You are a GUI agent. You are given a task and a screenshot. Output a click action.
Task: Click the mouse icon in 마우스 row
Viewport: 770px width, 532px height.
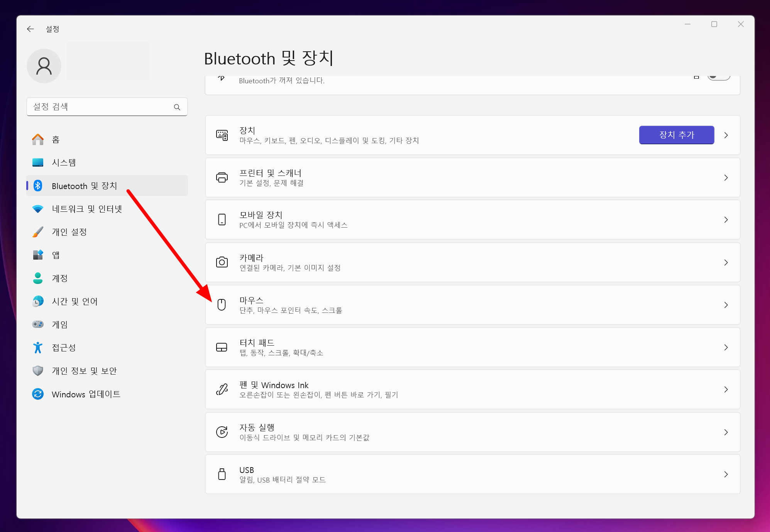point(222,305)
